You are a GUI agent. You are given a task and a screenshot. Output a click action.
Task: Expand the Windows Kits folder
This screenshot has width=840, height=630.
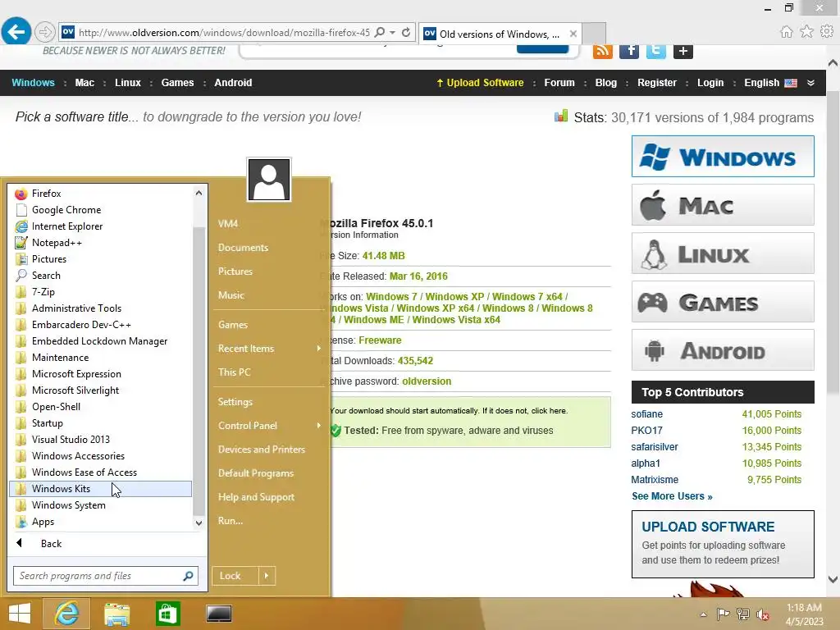100,489
